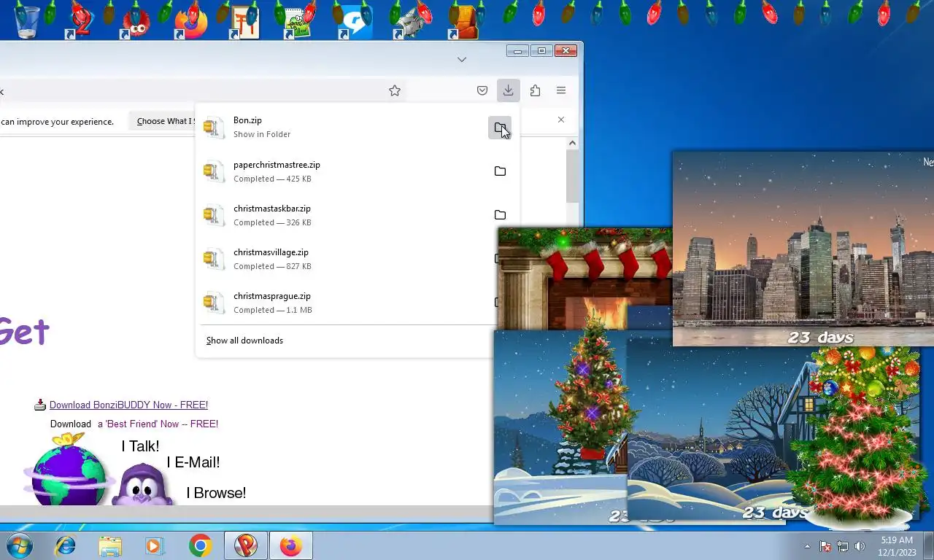
Task: Click the spinning globe image on page
Action: [68, 470]
